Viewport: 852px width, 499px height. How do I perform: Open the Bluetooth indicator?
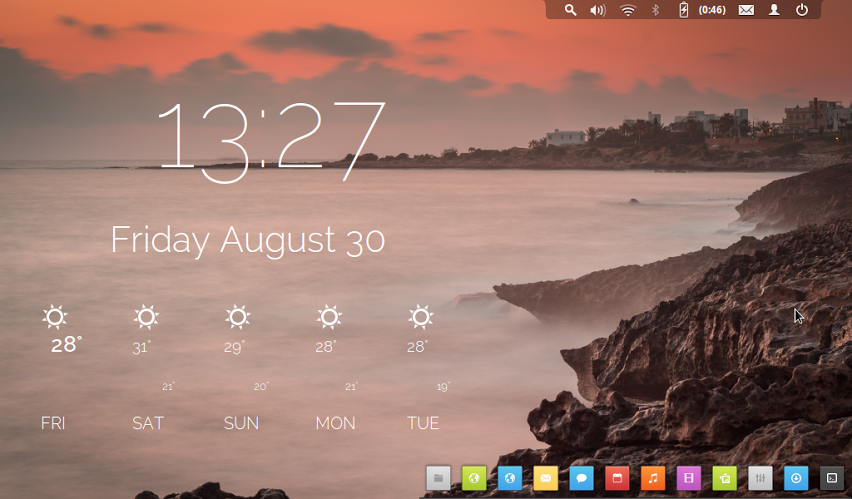coord(655,10)
